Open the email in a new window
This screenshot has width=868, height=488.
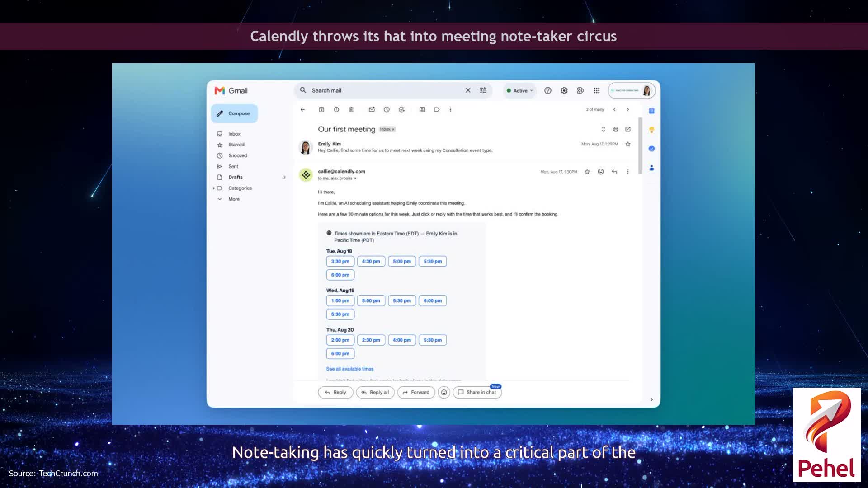[628, 129]
